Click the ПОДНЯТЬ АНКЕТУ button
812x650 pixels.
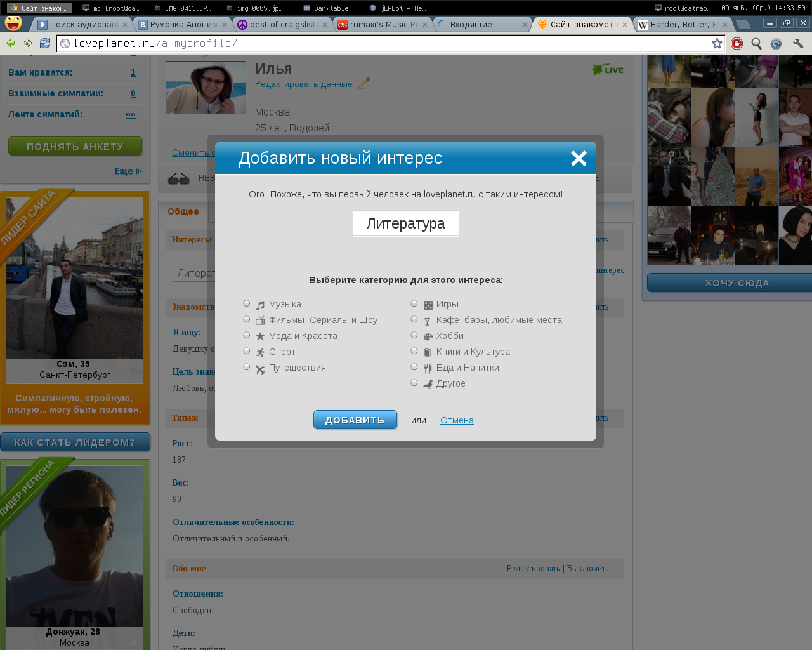pyautogui.click(x=75, y=146)
